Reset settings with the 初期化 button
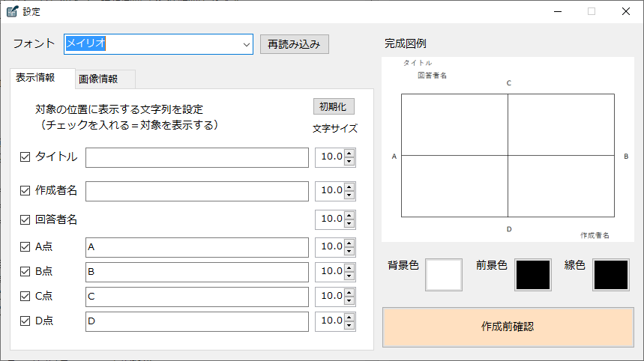644x361 pixels. (x=334, y=106)
